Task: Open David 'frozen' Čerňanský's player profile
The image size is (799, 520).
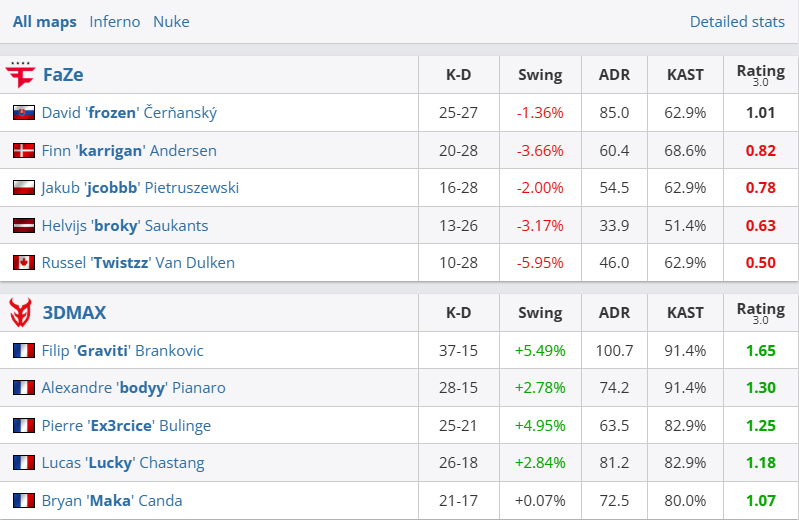Action: 129,113
